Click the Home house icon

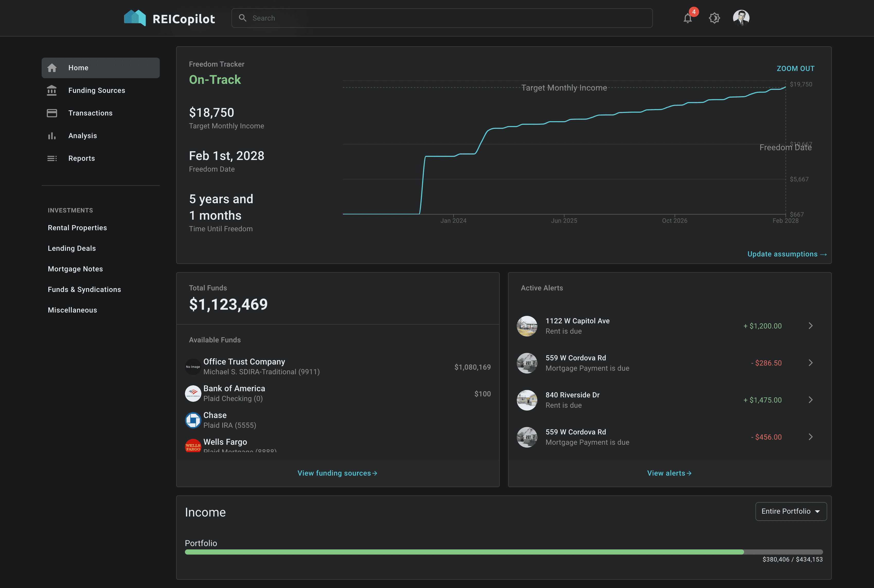click(x=52, y=68)
